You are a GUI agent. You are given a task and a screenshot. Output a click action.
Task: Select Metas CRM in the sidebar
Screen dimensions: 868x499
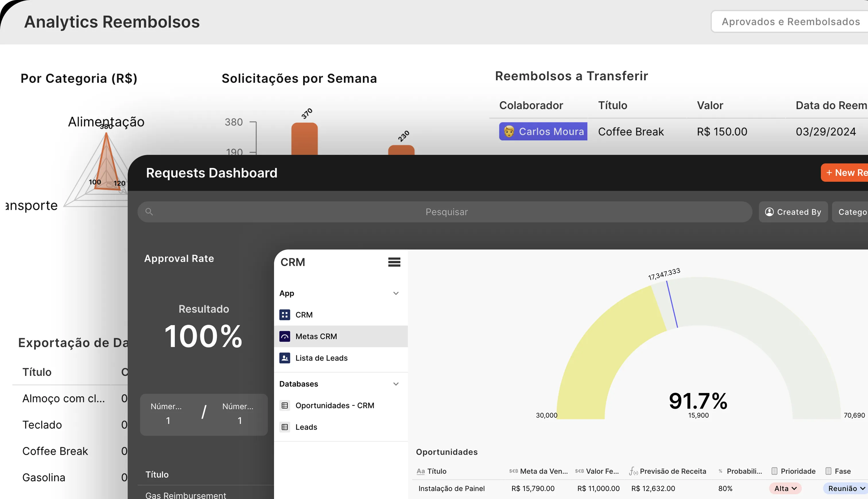316,336
